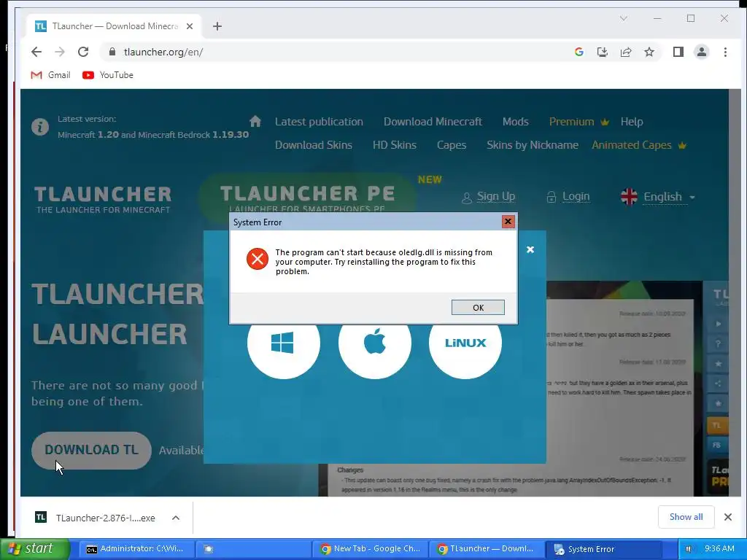This screenshot has height=560, width=747.
Task: Click the DOWNLOAD TL button
Action: [x=91, y=450]
